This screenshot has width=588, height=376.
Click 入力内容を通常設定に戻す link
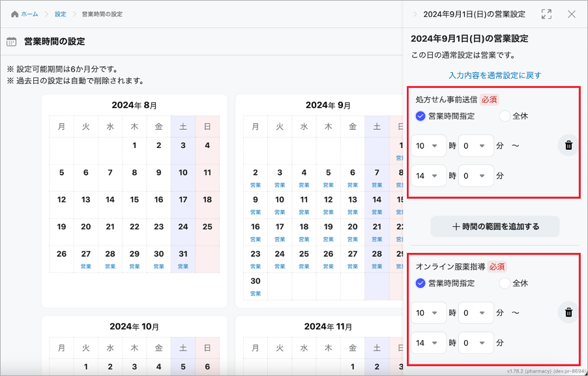495,76
